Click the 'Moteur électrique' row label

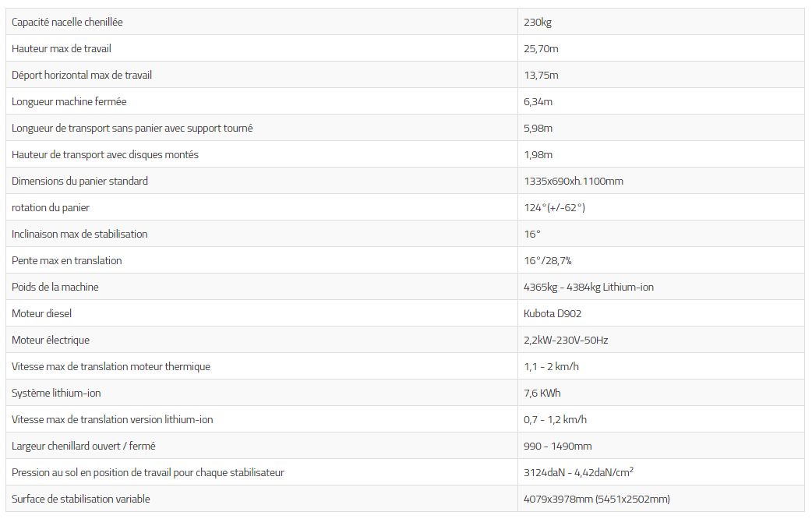[x=51, y=340]
